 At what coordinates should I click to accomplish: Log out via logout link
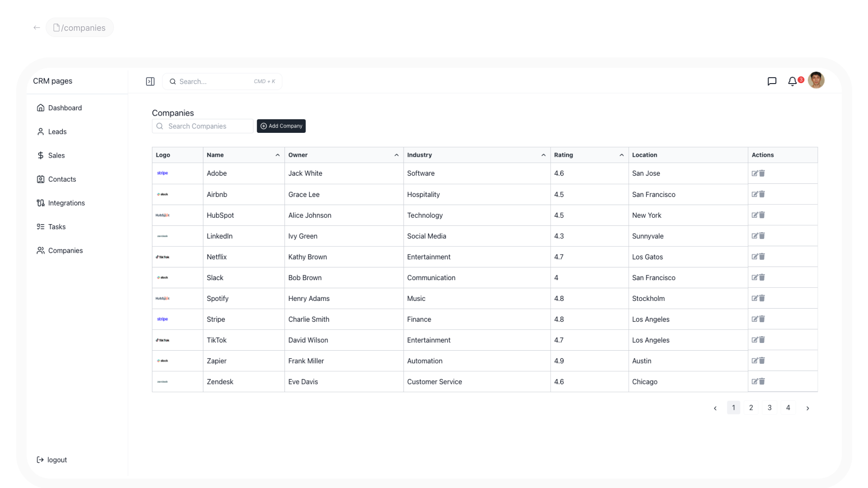(52, 460)
